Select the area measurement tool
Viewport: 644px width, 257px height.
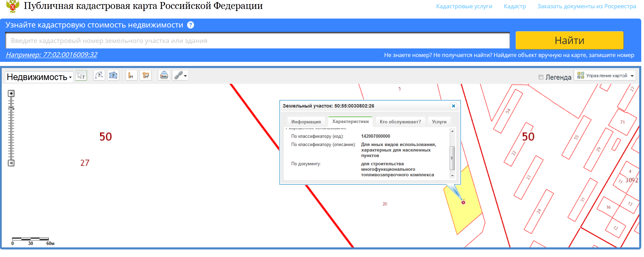click(146, 76)
